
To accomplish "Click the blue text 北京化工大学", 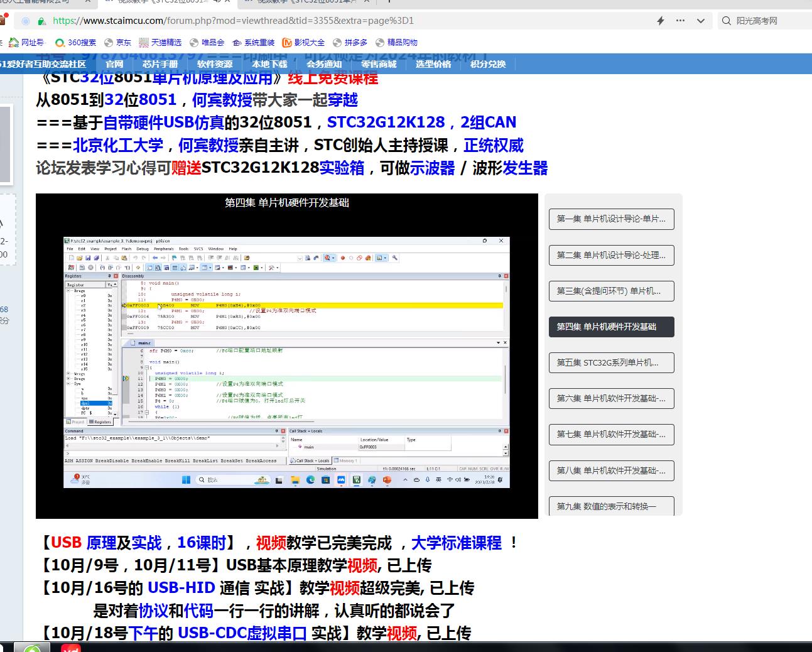I will [x=118, y=146].
